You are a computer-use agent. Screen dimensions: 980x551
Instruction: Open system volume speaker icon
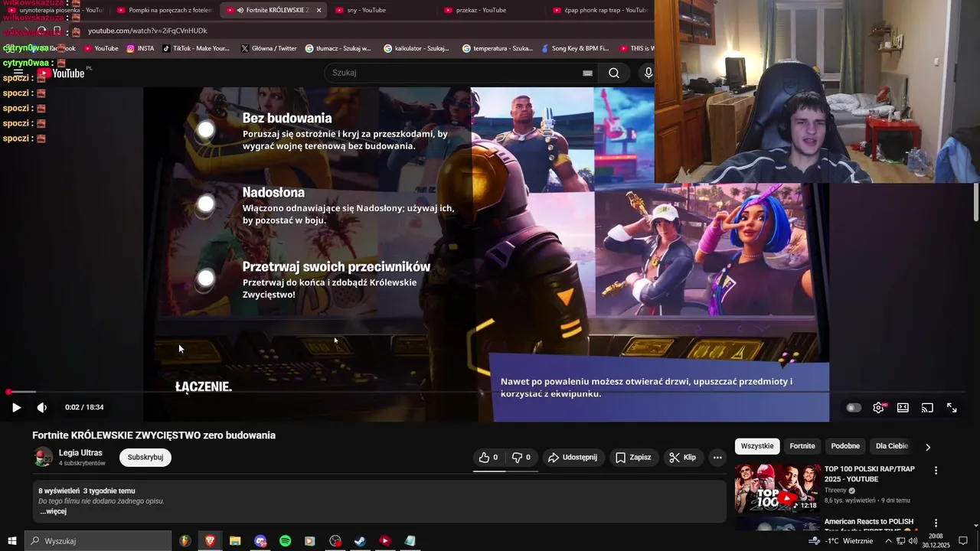coord(913,541)
